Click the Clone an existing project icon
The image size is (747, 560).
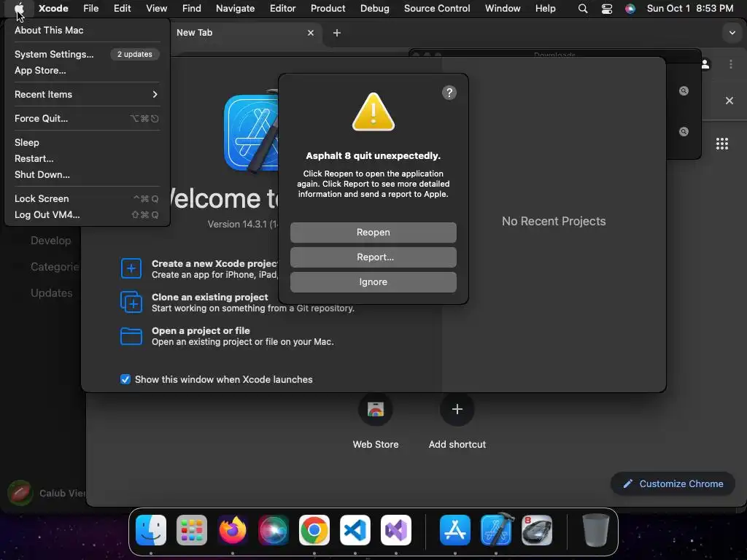point(131,303)
